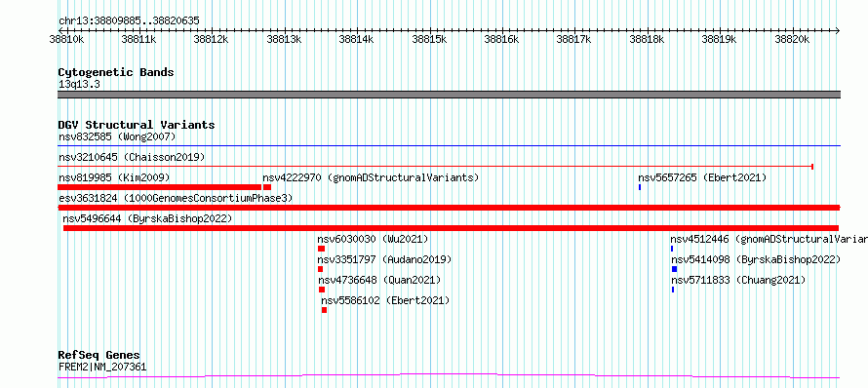Click the blue nsv5414098 variant block
868x388 pixels.
674,269
